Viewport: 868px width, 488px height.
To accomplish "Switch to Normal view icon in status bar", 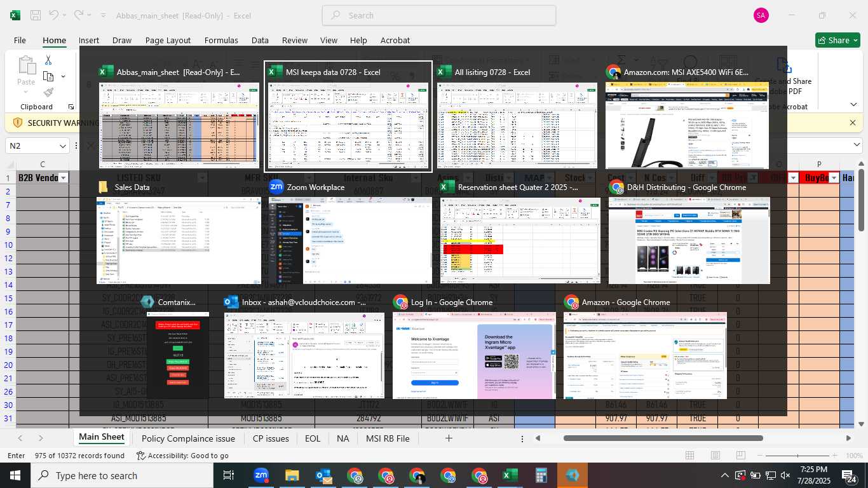I will pyautogui.click(x=689, y=456).
